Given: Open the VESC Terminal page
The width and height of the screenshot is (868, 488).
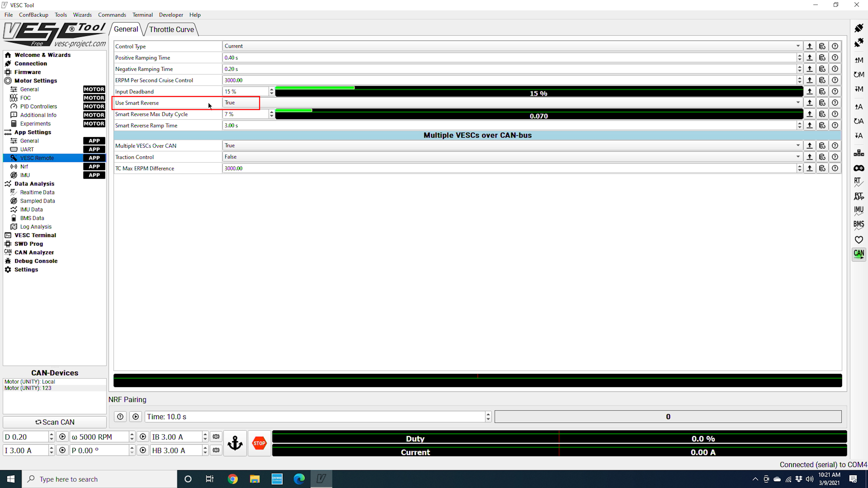Looking at the screenshot, I should [x=35, y=235].
